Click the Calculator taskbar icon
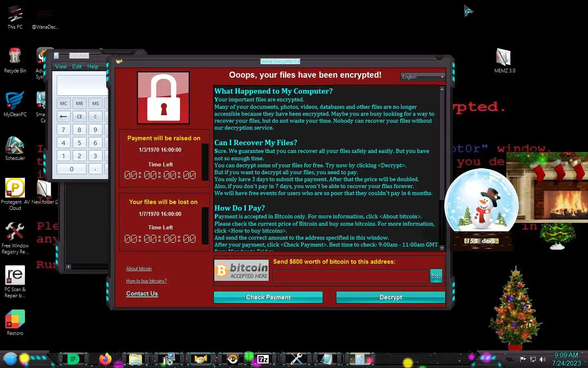Image resolution: width=588 pixels, height=368 pixels. point(360,359)
